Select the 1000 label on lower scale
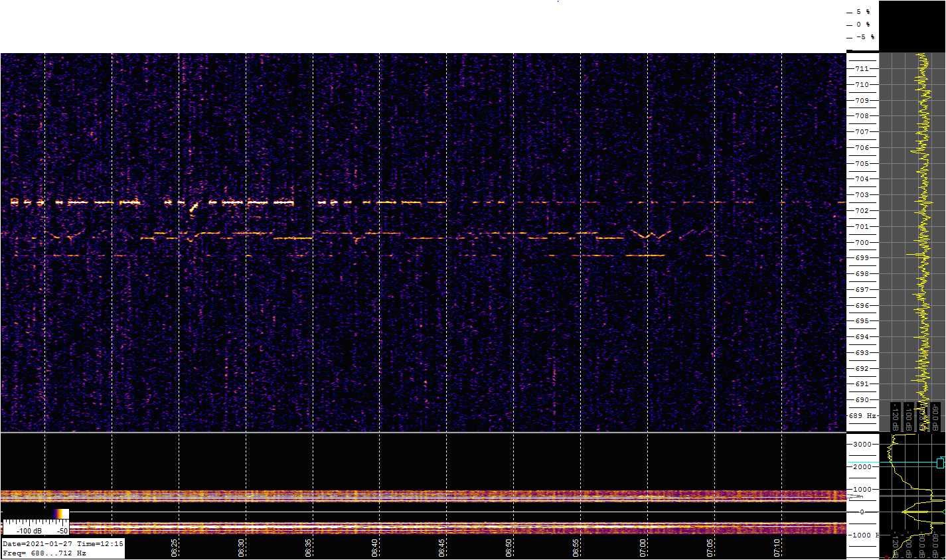Image resolution: width=946 pixels, height=560 pixels. pos(862,490)
